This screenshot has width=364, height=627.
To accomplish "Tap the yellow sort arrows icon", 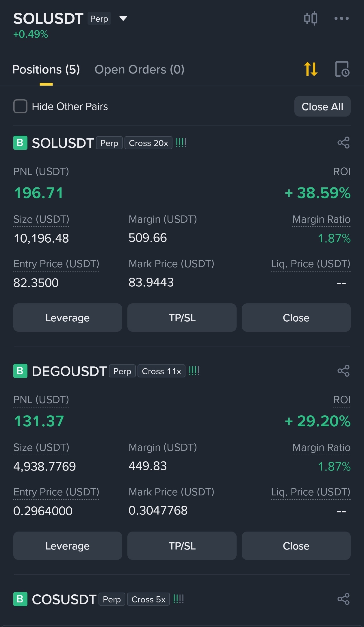I will [x=311, y=69].
